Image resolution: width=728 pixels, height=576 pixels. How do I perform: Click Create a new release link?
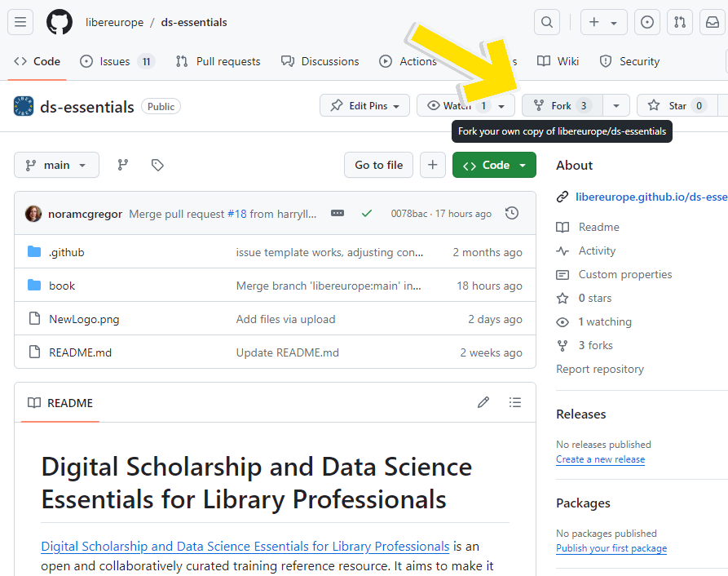pos(600,459)
